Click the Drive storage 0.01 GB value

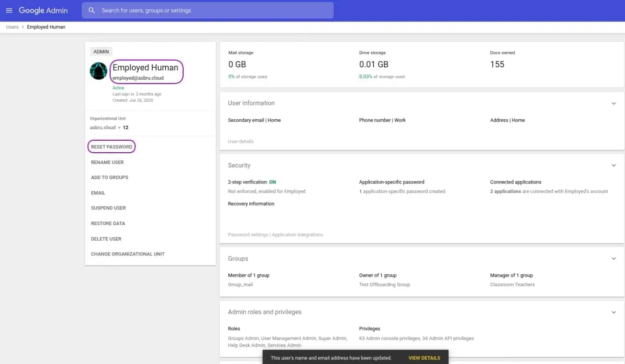coord(374,64)
